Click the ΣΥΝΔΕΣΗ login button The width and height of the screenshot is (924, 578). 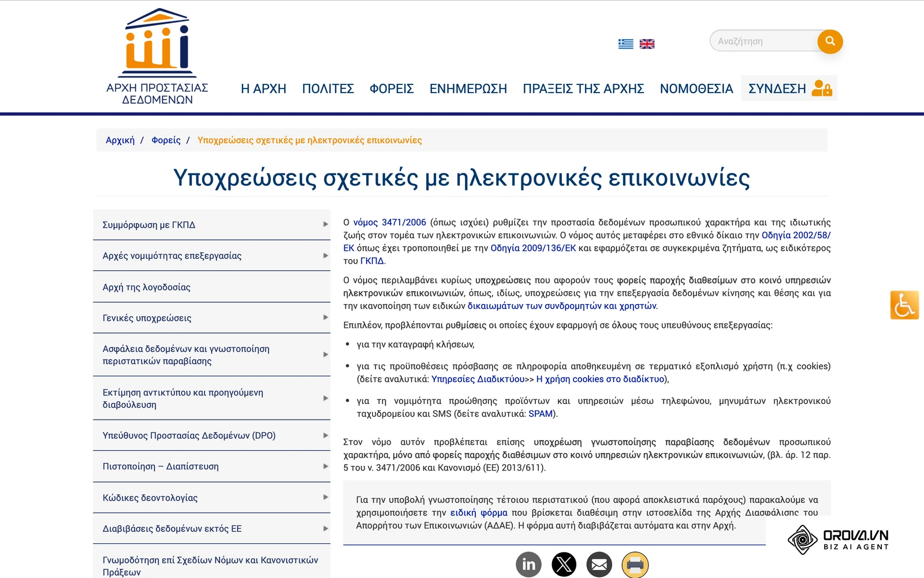pyautogui.click(x=789, y=88)
